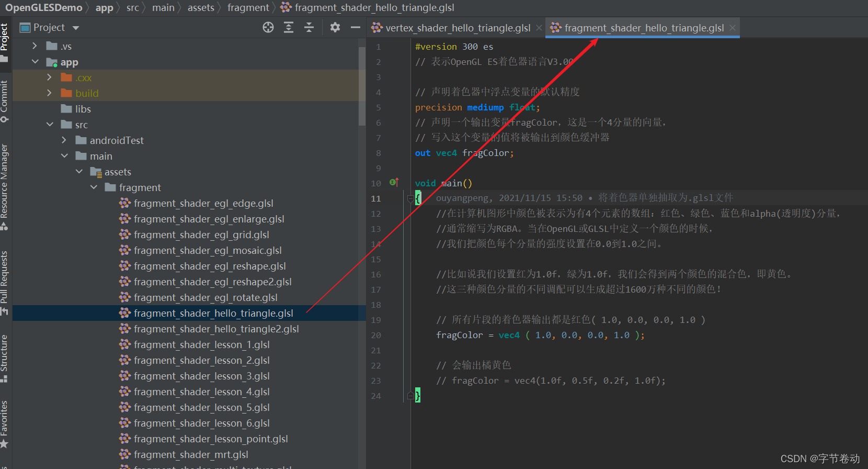The height and width of the screenshot is (469, 868).
Task: Click the gutter marker icon on line 10
Action: (394, 182)
